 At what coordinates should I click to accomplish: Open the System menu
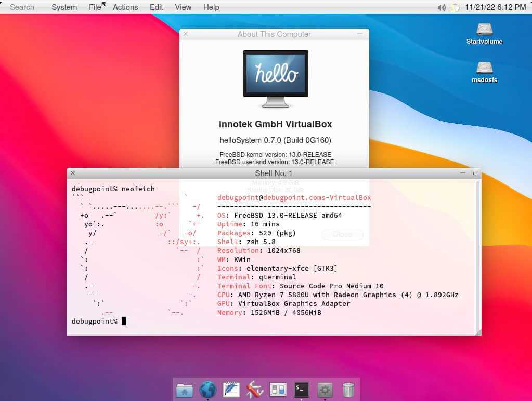tap(64, 7)
